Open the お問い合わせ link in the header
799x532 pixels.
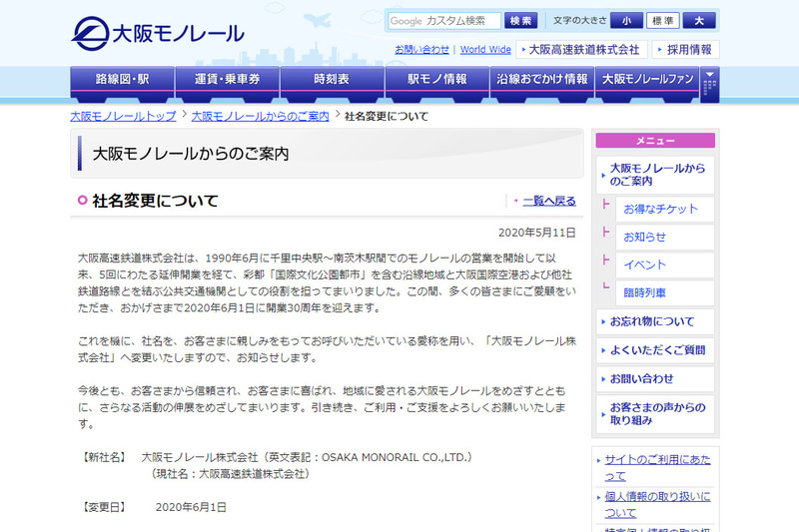click(x=421, y=49)
